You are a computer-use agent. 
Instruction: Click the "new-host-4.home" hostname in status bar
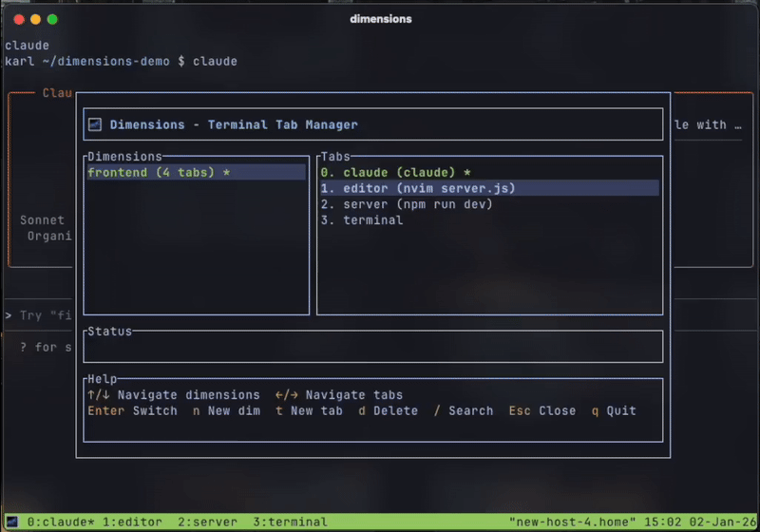pos(572,522)
